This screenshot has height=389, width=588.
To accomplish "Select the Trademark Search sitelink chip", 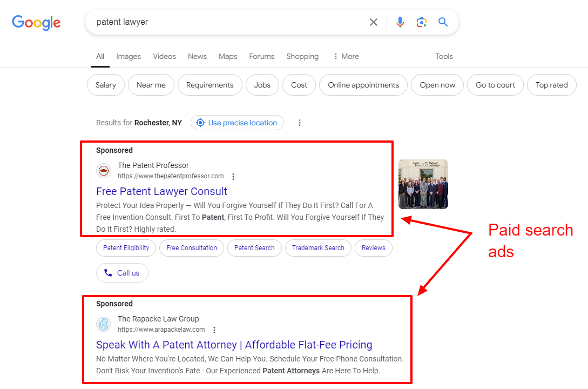I will (x=318, y=247).
